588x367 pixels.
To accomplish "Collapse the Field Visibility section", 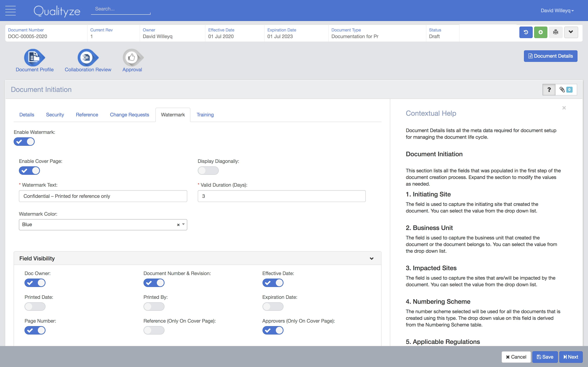I will click(x=371, y=258).
